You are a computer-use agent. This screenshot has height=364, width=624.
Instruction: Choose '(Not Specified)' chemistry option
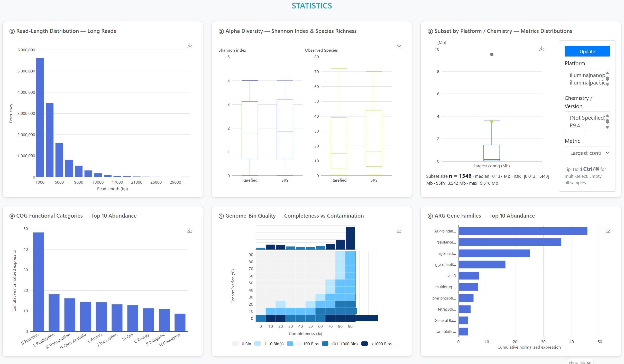point(587,118)
